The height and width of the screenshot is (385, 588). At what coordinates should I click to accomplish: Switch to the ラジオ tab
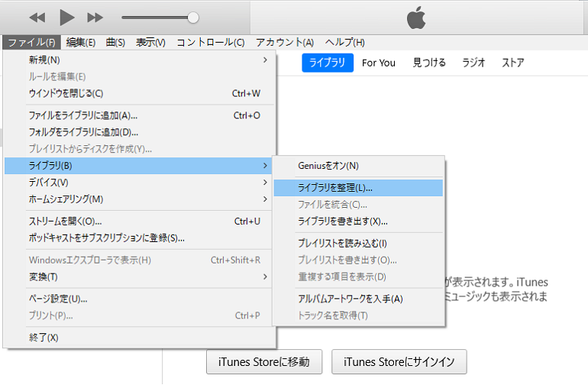473,63
